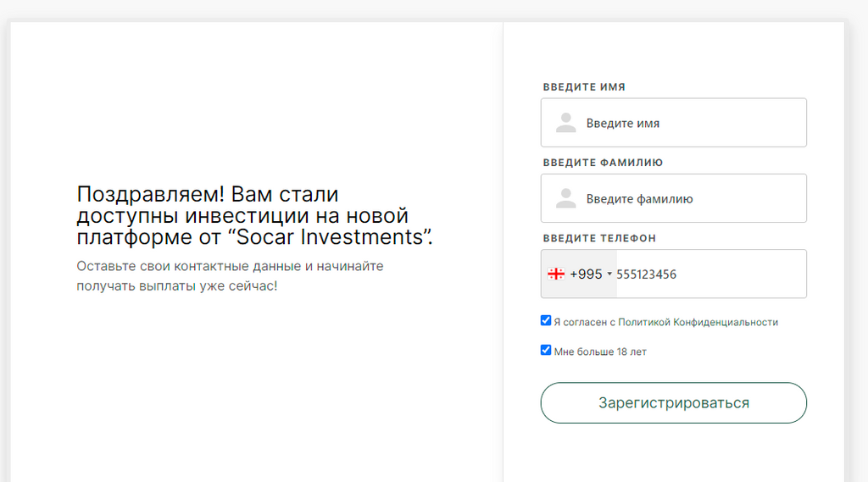This screenshot has width=868, height=482.
Task: Click the person icon in first name field
Action: (x=565, y=124)
